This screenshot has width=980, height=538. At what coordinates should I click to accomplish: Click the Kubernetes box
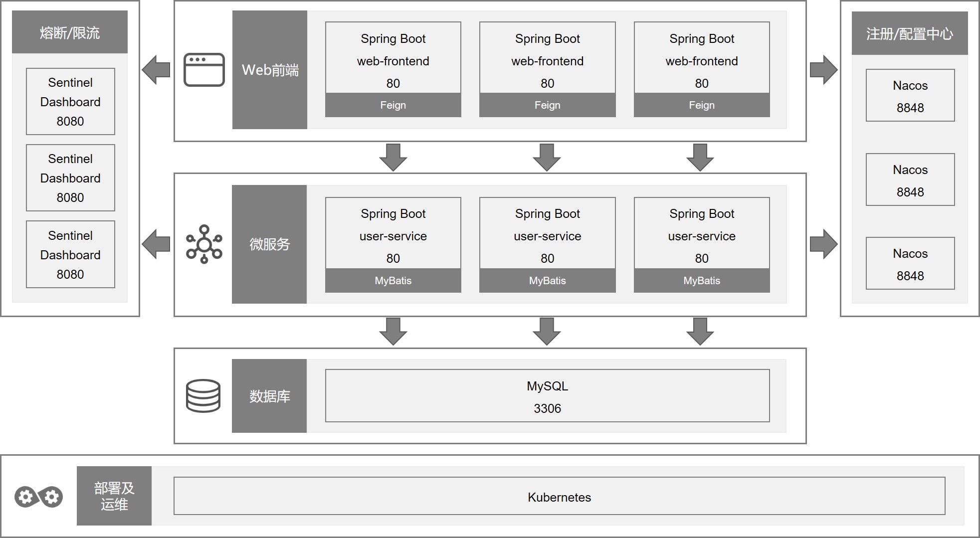pyautogui.click(x=560, y=496)
